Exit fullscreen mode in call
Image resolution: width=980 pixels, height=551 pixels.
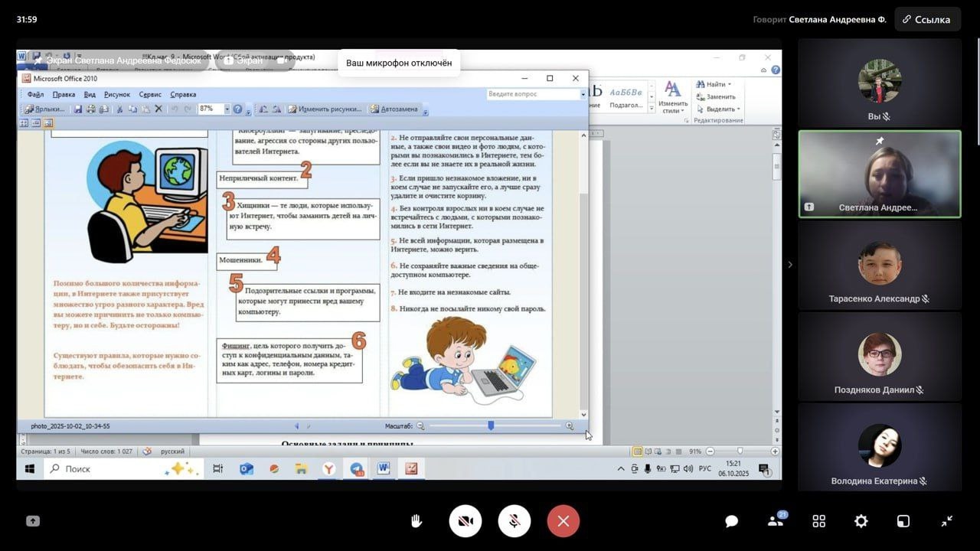pyautogui.click(x=946, y=521)
